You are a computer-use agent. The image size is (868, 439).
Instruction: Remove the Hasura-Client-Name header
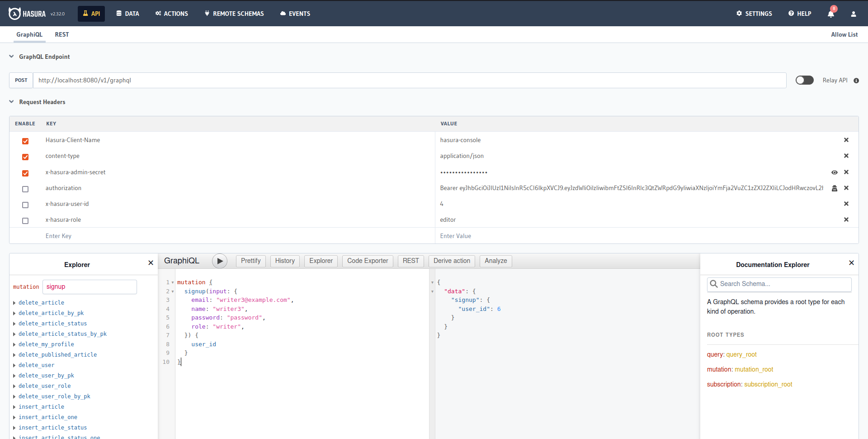[846, 140]
